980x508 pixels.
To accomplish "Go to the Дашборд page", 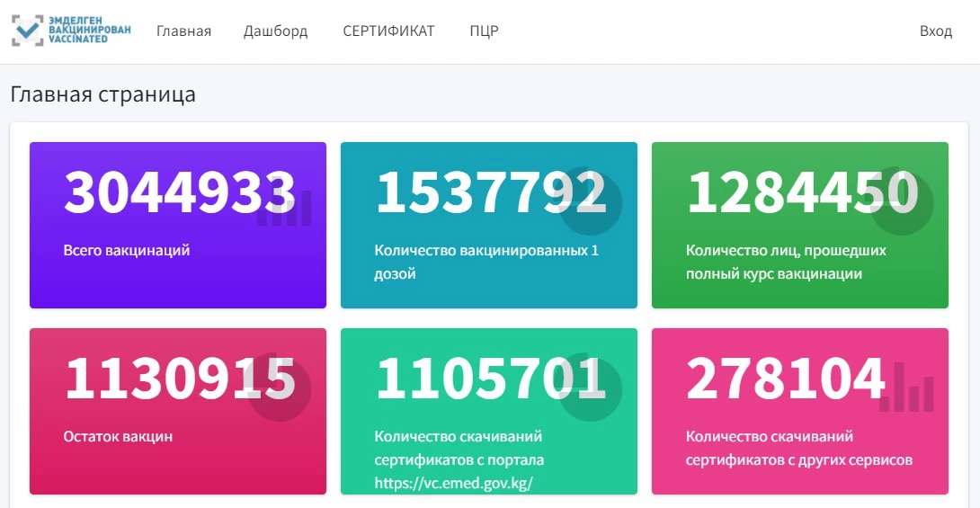I will (275, 31).
